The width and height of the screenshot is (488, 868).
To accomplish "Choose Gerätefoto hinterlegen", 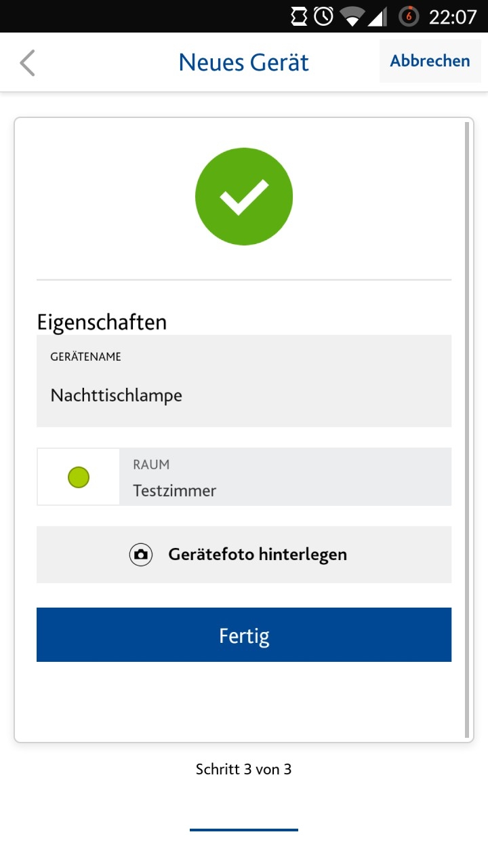I will click(244, 555).
